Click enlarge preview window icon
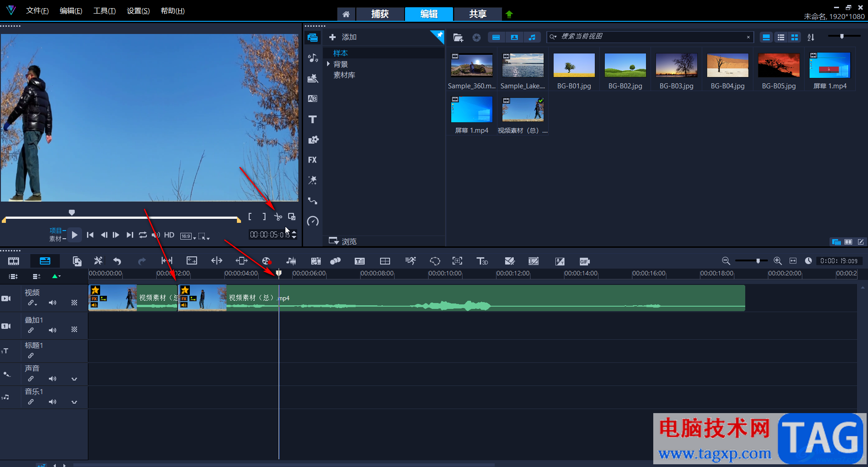The width and height of the screenshot is (868, 467). pos(292,217)
